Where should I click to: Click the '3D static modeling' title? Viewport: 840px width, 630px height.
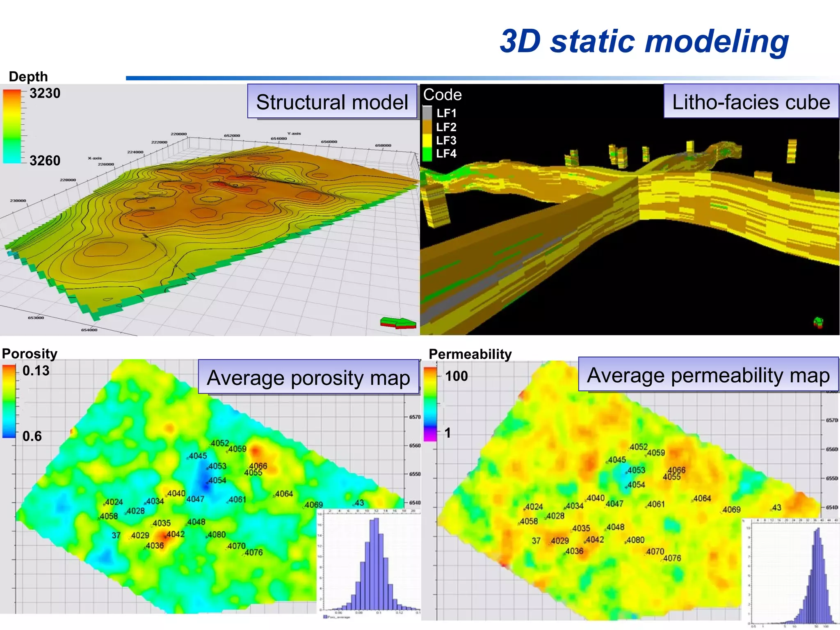point(644,41)
